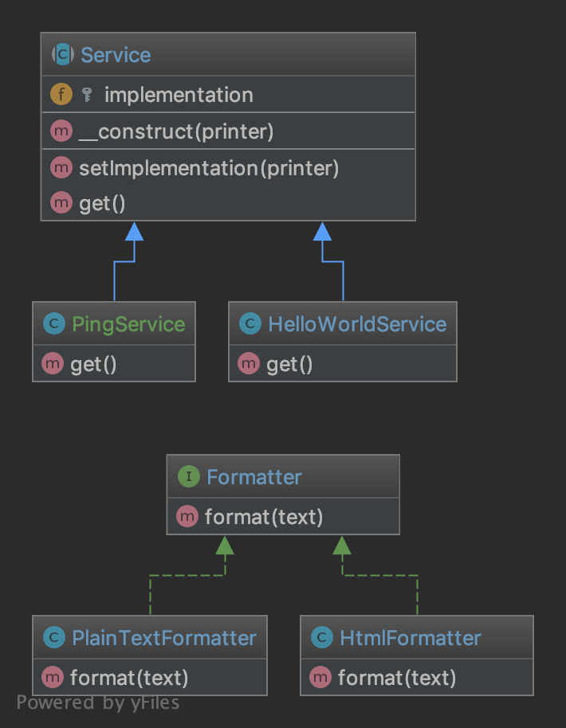The image size is (566, 728).
Task: Select format(text) in PlainTextFormatter
Action: tap(129, 678)
